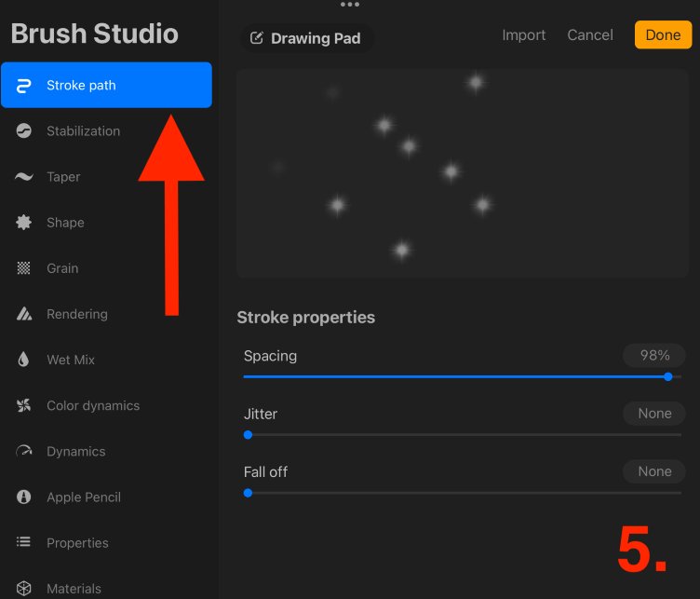Edit the Spacing 98% value field
The image size is (700, 599).
tap(654, 356)
